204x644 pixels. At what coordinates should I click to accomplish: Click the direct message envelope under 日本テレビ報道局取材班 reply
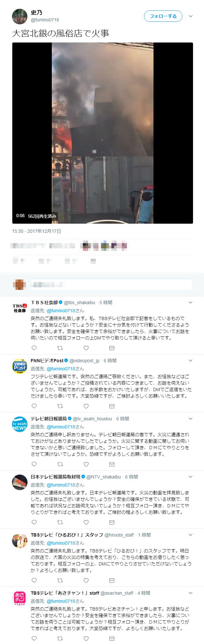112,522
